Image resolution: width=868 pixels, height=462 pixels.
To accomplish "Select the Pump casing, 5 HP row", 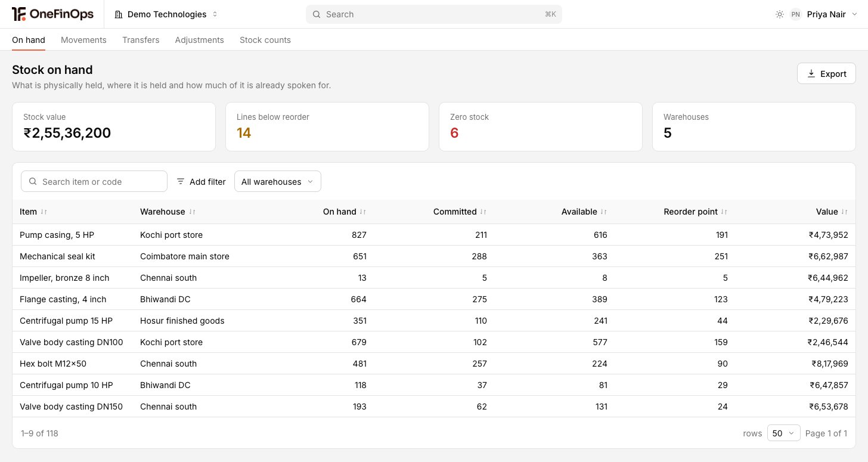I will click(x=434, y=235).
